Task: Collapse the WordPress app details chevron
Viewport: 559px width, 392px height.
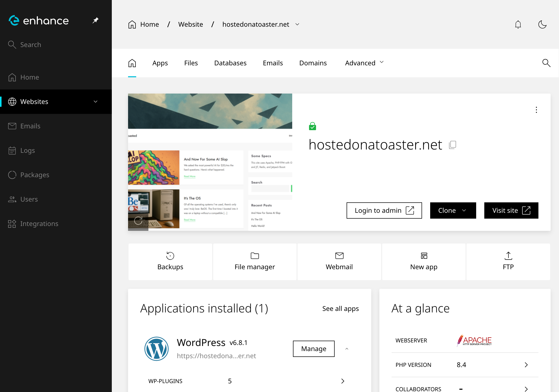Action: click(347, 349)
